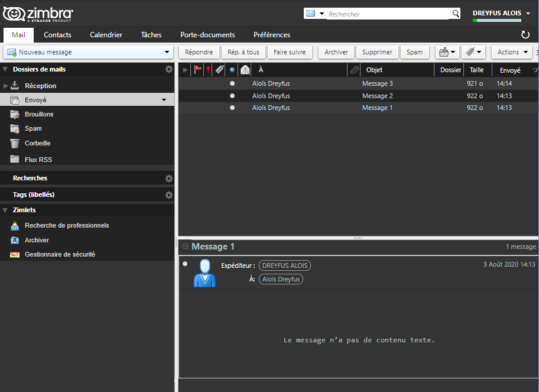This screenshot has height=392, width=539.
Task: Open the Calendrier tab
Action: click(x=106, y=35)
